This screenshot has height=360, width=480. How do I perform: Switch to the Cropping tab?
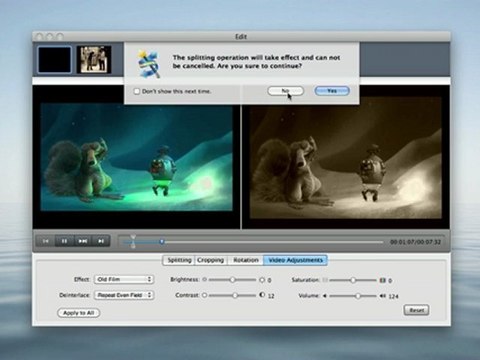pos(210,260)
